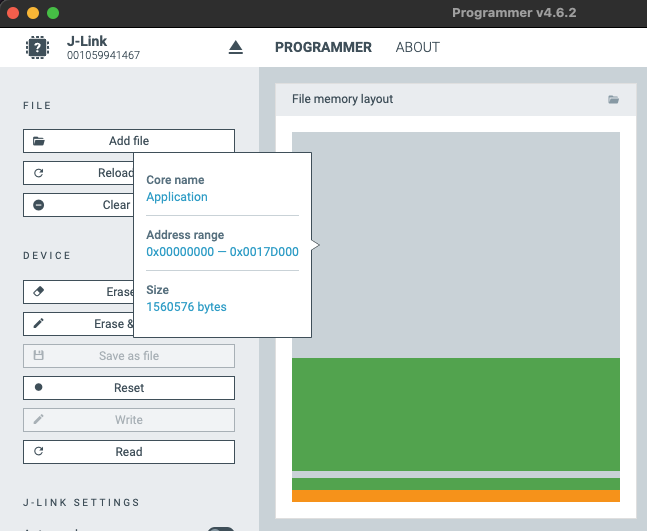Click the circular arrow icon on Read button
The width and height of the screenshot is (647, 531).
click(x=39, y=452)
